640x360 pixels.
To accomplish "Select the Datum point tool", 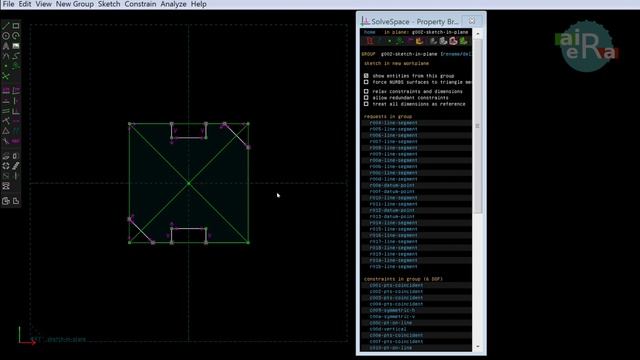I will [x=6, y=66].
